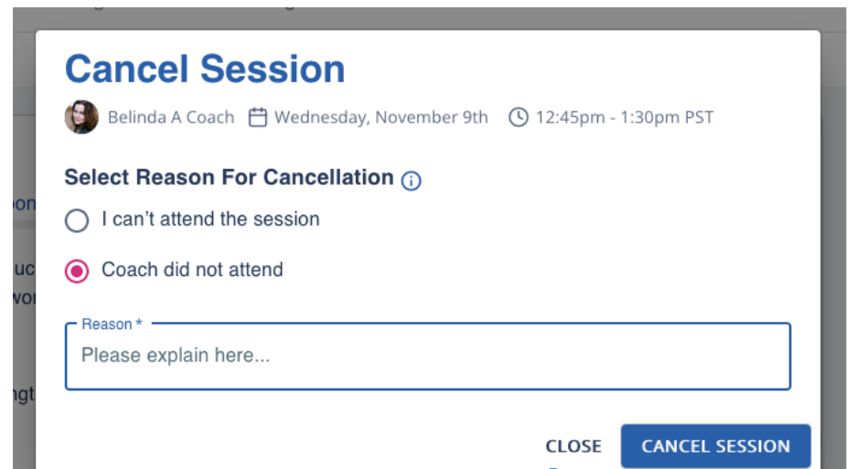Click the Select Reason For Cancellation heading
The image size is (868, 469).
(230, 177)
